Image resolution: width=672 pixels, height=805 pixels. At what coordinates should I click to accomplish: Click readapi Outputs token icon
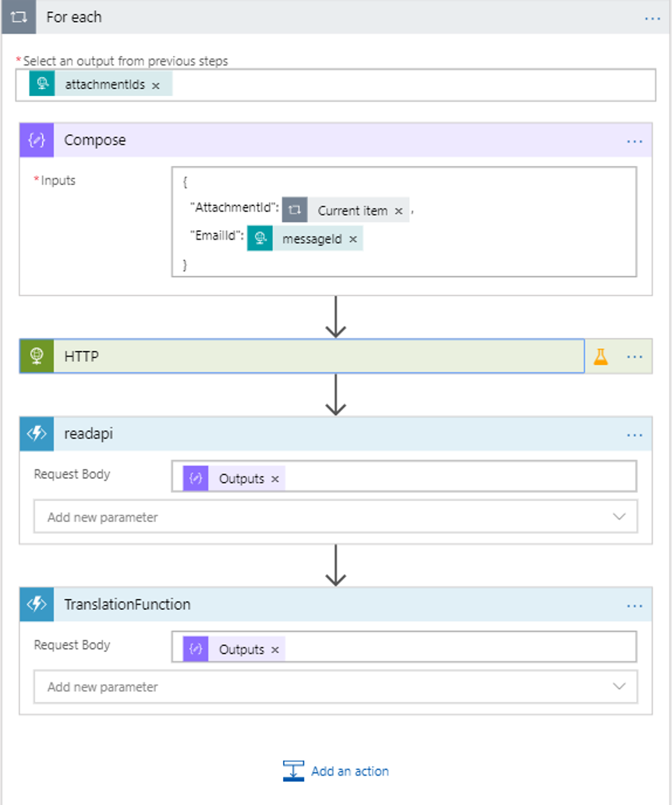(x=196, y=478)
